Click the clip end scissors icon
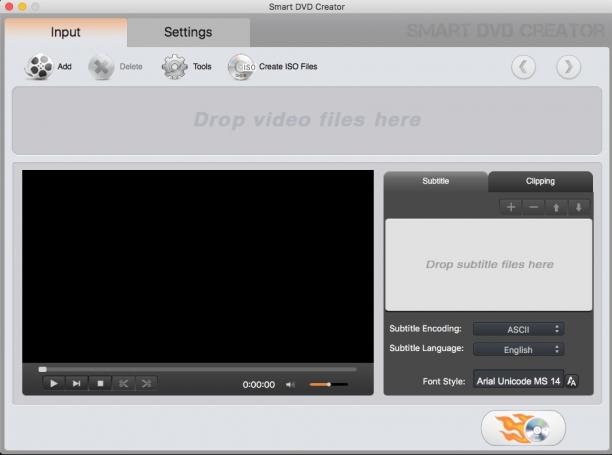 coord(146,384)
